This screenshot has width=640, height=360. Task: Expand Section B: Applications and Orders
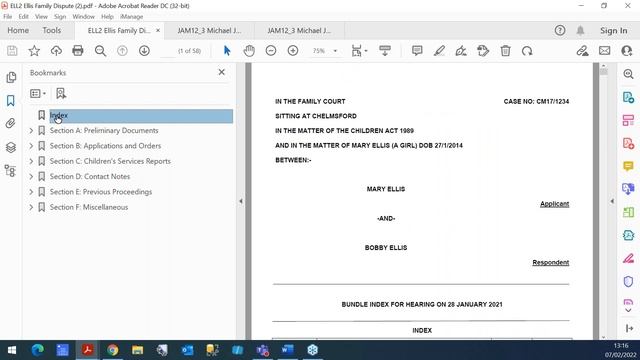pos(31,146)
